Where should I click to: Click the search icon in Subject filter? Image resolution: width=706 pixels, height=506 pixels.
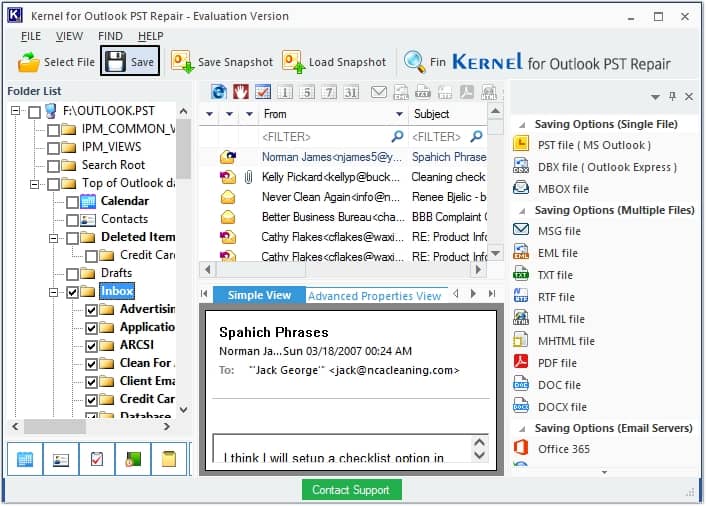click(x=476, y=136)
